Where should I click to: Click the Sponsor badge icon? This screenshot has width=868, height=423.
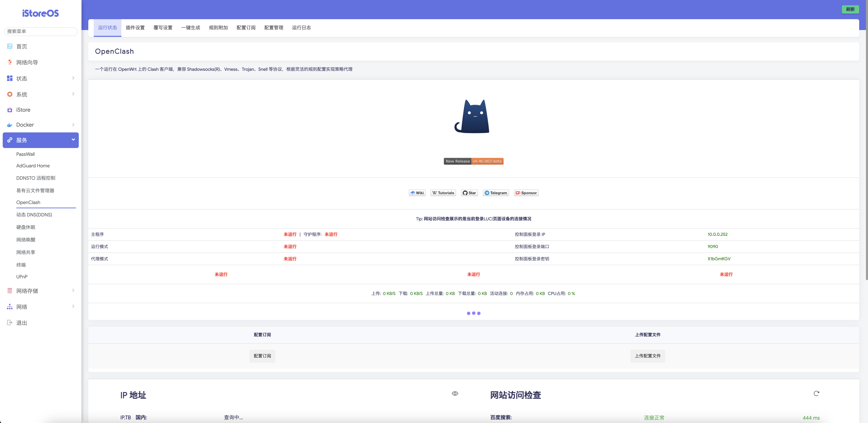[x=518, y=193]
